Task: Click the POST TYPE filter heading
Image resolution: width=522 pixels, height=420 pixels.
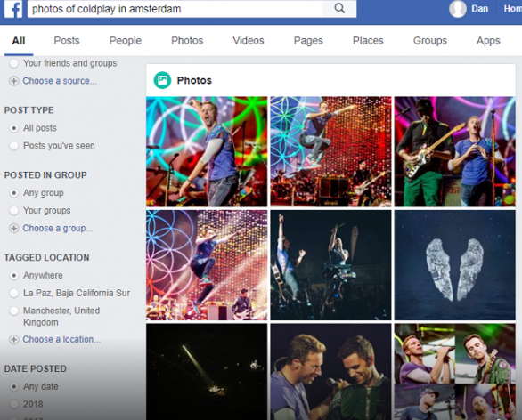Action: point(29,110)
